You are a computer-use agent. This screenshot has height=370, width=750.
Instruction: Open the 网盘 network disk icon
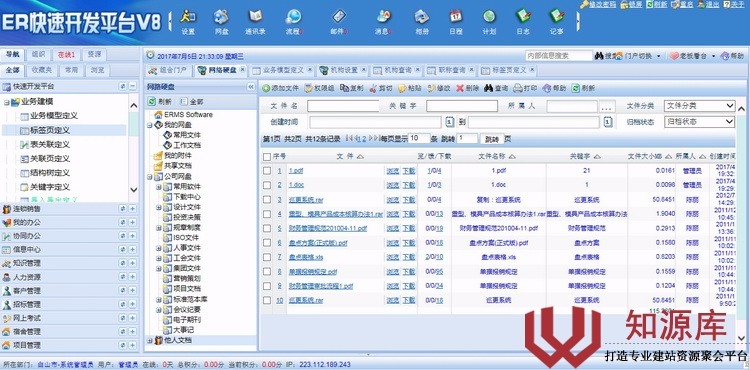pyautogui.click(x=221, y=21)
